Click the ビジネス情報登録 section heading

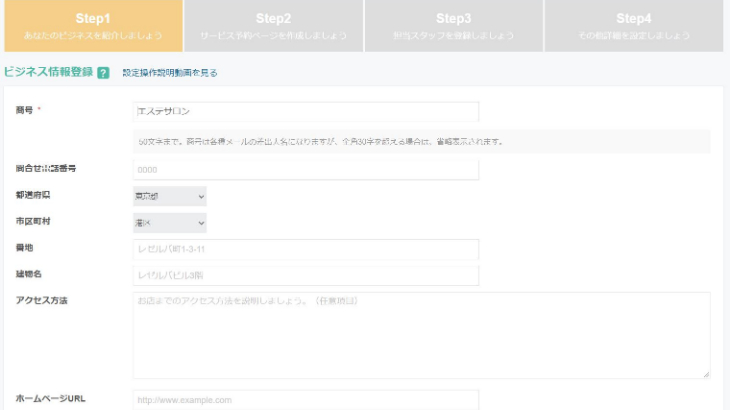[x=48, y=73]
